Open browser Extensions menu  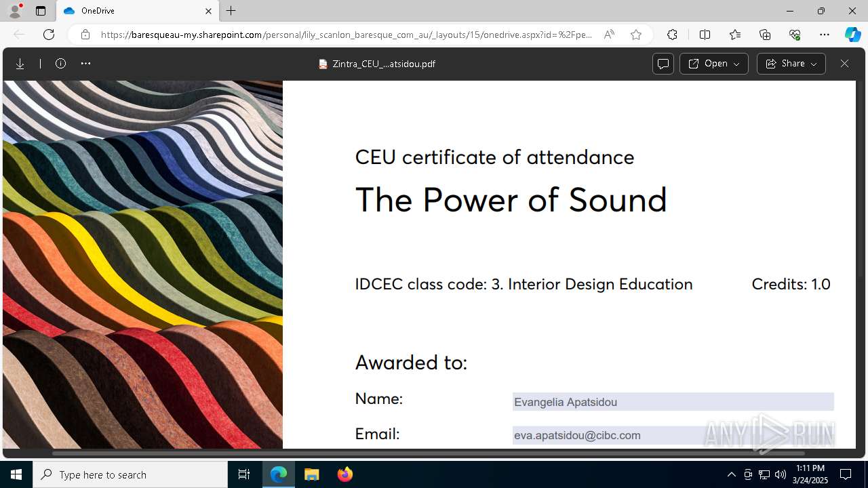pos(672,35)
